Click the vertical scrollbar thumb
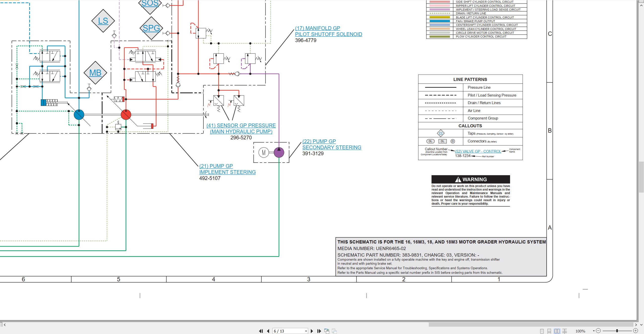This screenshot has height=334, width=644. 641,177
